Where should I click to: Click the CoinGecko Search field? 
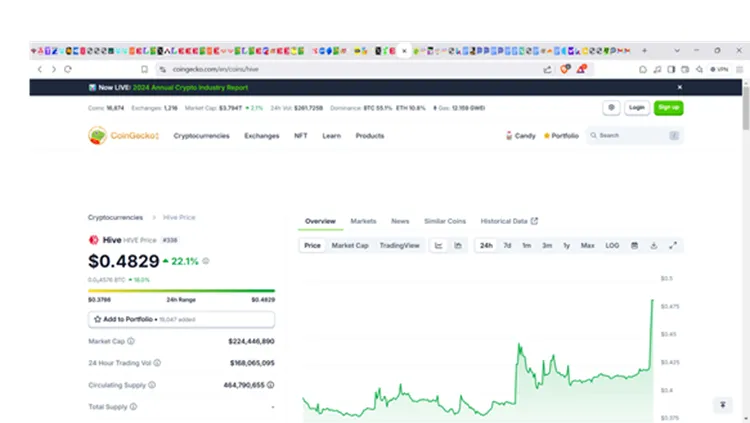(x=634, y=136)
